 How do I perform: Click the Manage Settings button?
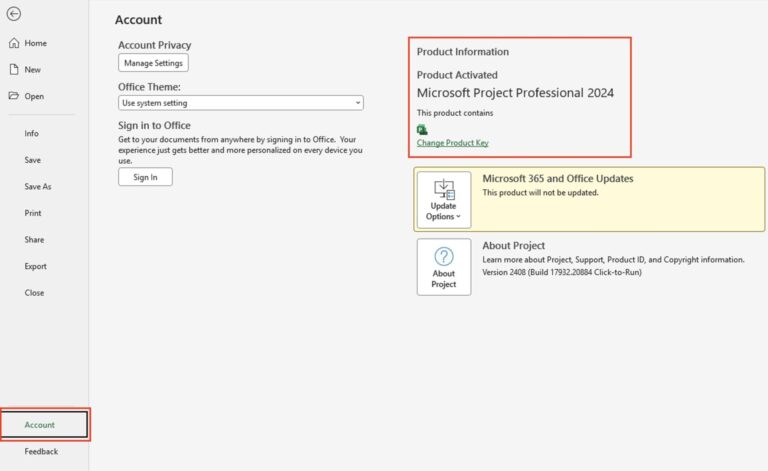[x=153, y=63]
